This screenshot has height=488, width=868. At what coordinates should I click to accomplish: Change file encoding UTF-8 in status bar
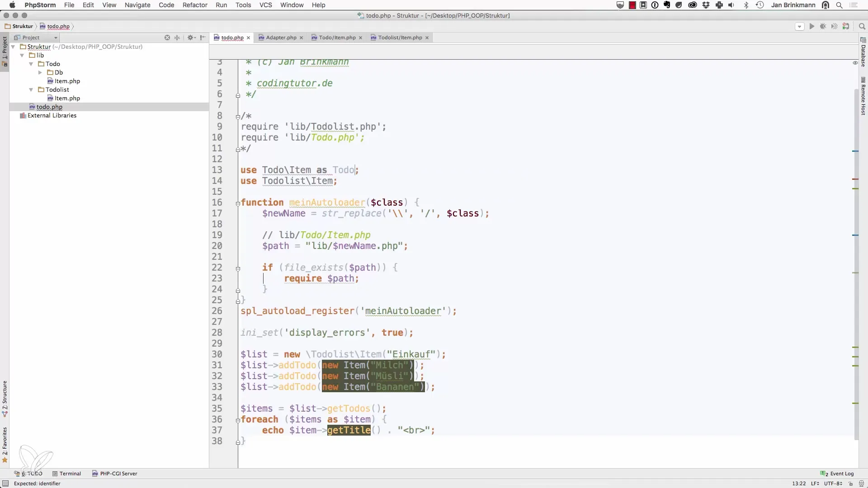pos(833,483)
